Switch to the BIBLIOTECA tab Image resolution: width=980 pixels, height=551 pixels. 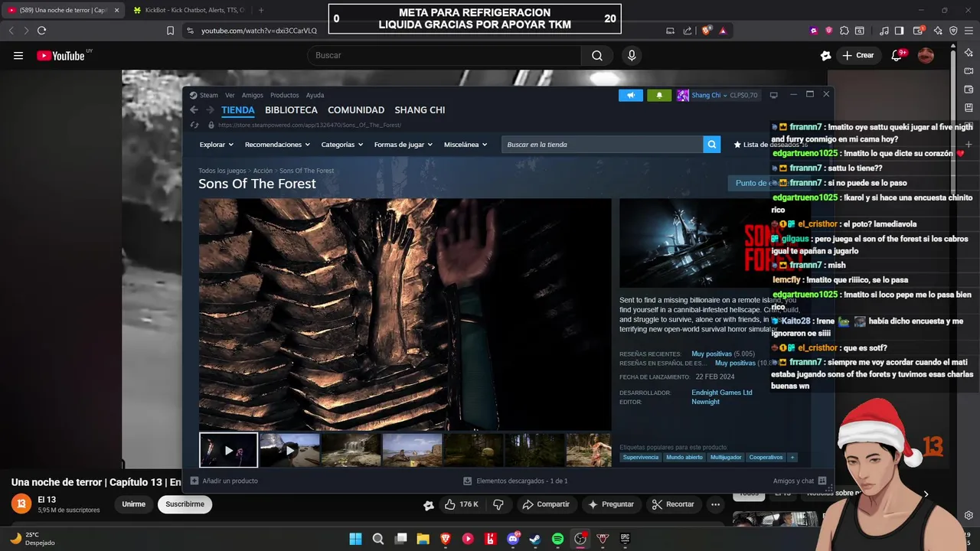[291, 110]
